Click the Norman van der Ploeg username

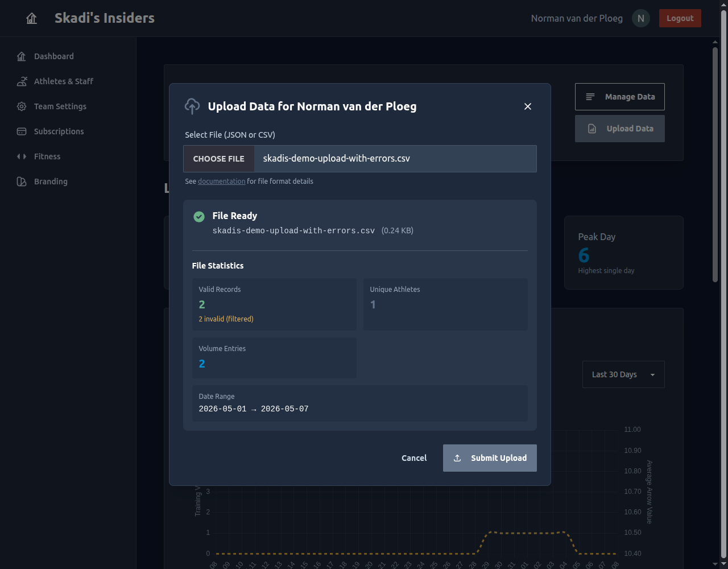pos(577,18)
